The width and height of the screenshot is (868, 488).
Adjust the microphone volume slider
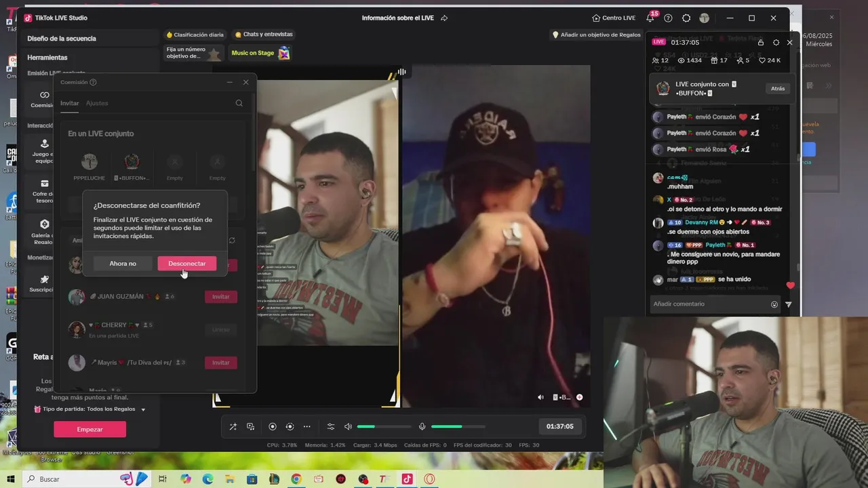[458, 426]
